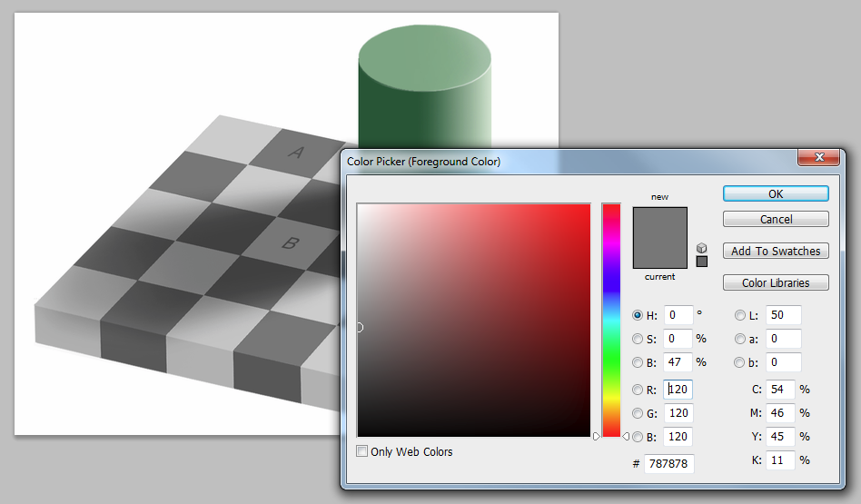Click the new color preview swatch
861x504 pixels.
[660, 222]
